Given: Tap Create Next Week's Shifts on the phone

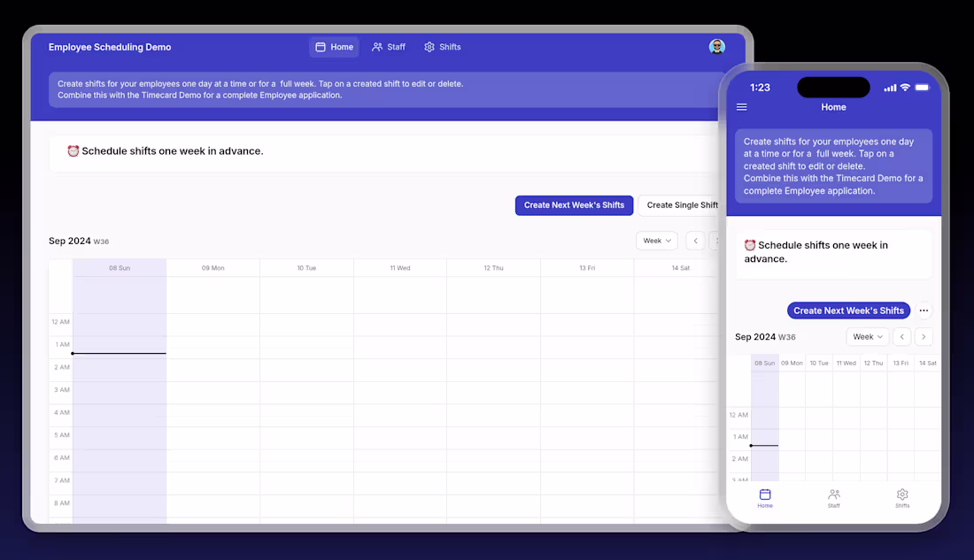Looking at the screenshot, I should (848, 311).
